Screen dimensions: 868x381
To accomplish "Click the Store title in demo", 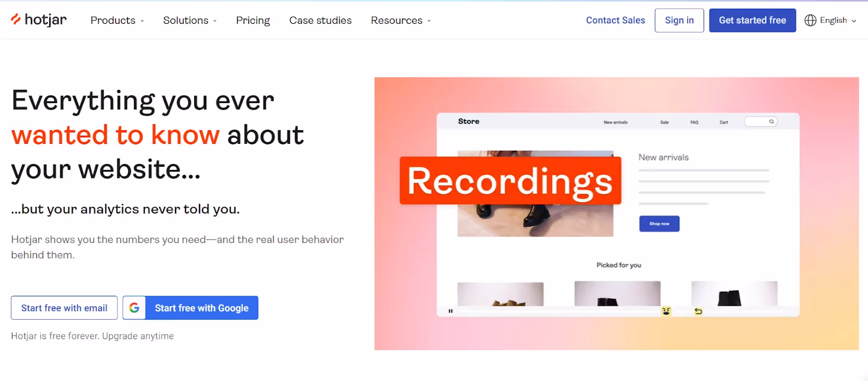I will tap(469, 122).
